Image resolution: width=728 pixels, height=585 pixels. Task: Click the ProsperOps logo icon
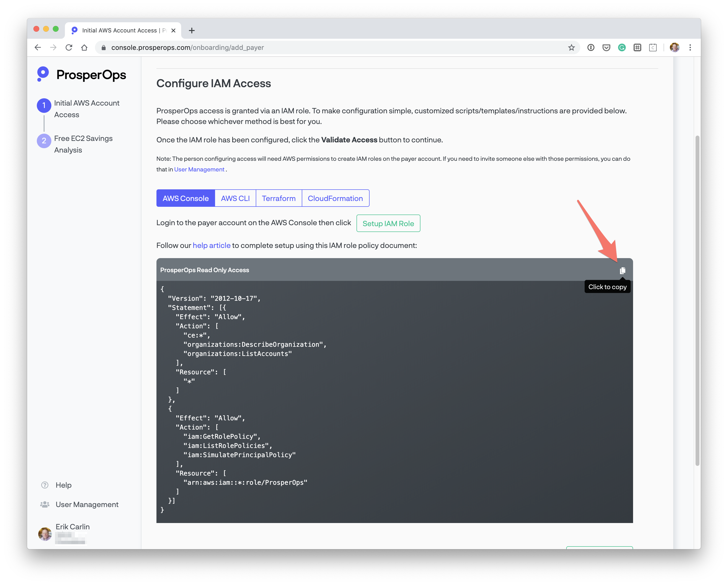click(x=43, y=74)
